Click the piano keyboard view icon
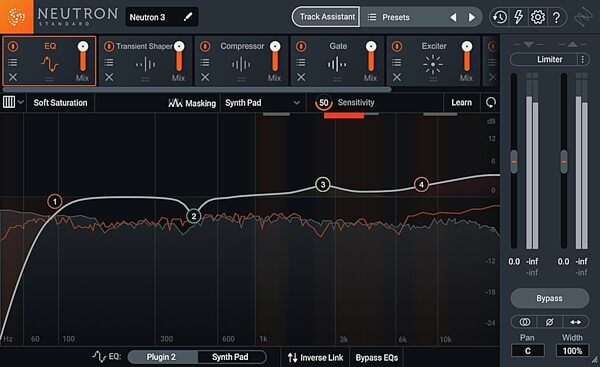This screenshot has height=367, width=600. (9, 102)
